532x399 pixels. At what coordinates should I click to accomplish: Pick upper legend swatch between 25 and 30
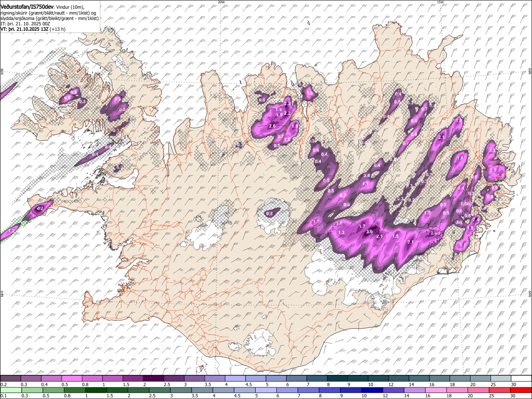[500, 379]
